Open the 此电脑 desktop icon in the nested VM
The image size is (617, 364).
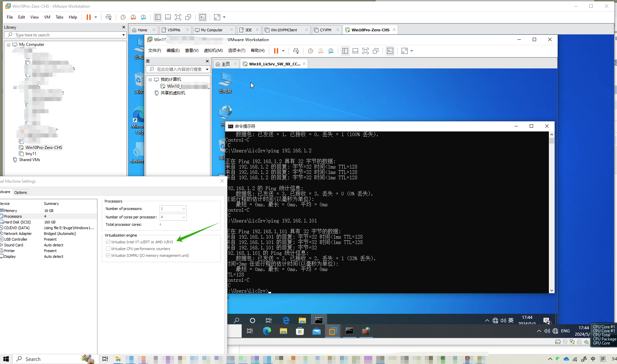[x=225, y=83]
